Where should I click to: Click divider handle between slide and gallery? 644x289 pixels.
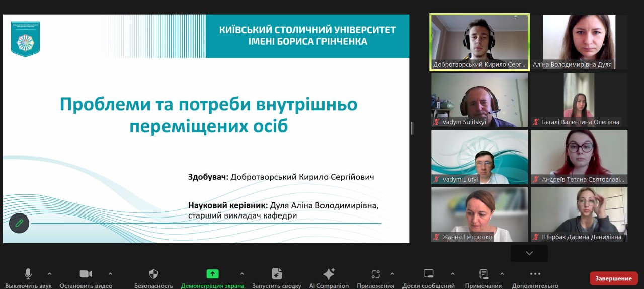pyautogui.click(x=412, y=128)
